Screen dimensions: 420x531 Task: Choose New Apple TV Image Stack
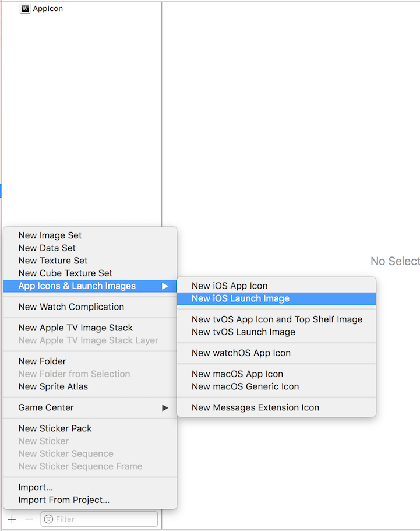(x=76, y=328)
